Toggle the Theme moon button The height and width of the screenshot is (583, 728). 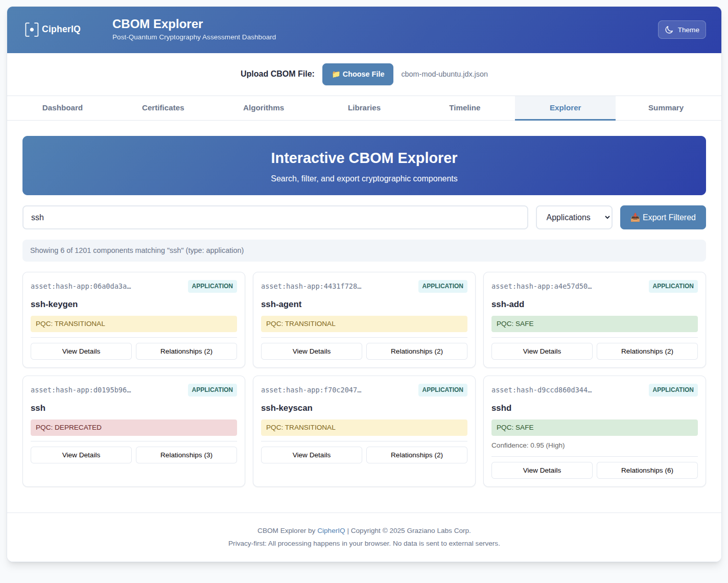point(682,30)
